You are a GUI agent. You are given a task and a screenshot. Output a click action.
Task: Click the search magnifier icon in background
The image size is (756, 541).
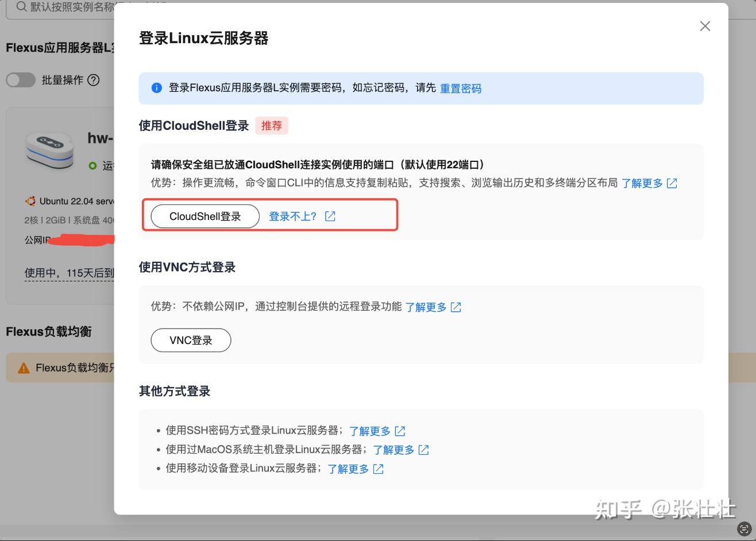click(x=21, y=7)
